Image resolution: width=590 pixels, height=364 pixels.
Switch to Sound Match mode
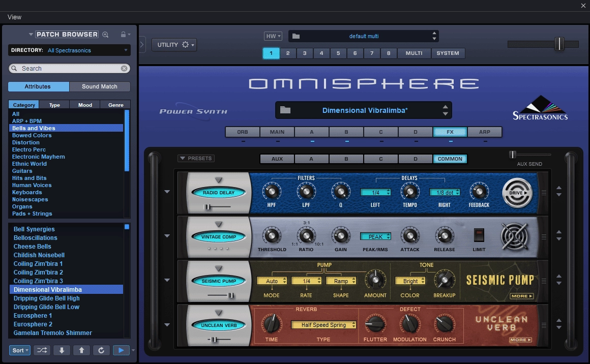click(100, 86)
